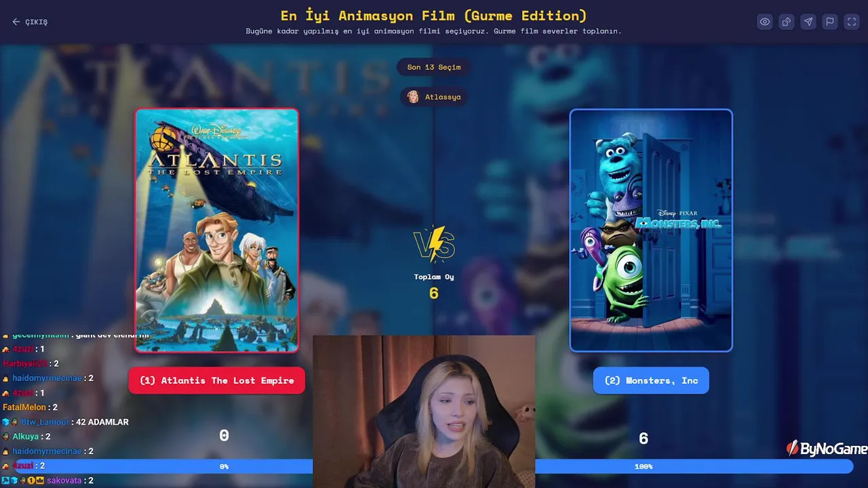
Task: Select the Atlantis The Lost Empire poster
Action: 217,230
